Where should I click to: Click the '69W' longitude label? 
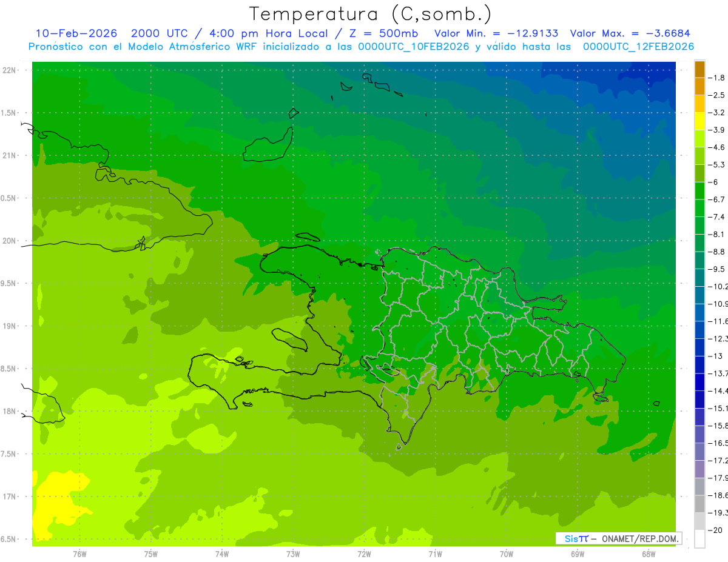pyautogui.click(x=578, y=554)
